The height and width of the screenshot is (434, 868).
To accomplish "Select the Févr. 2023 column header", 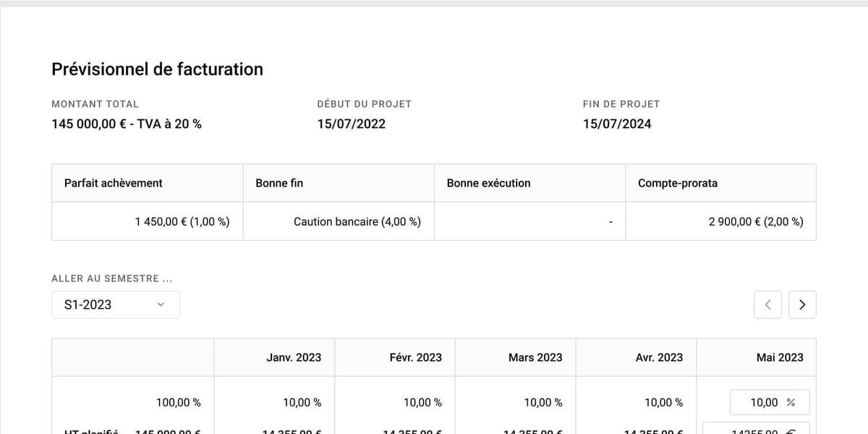I will [415, 357].
